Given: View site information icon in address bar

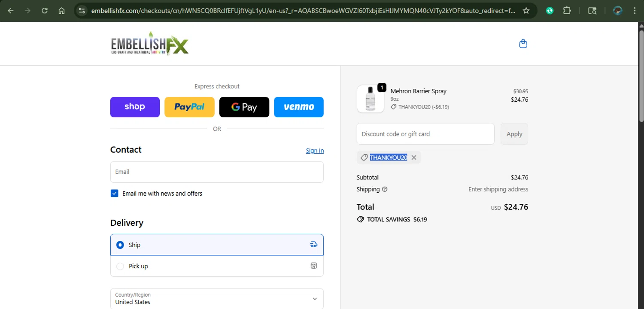Looking at the screenshot, I should (82, 11).
